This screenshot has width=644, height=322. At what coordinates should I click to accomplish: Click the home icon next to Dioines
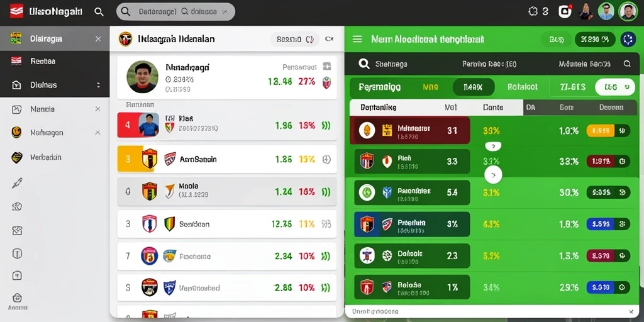pos(16,85)
